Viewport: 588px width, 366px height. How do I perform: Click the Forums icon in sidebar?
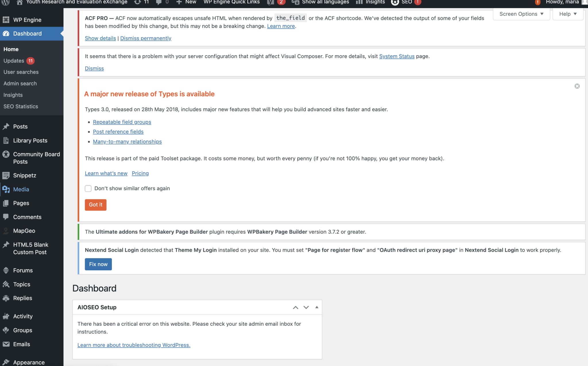pos(6,270)
